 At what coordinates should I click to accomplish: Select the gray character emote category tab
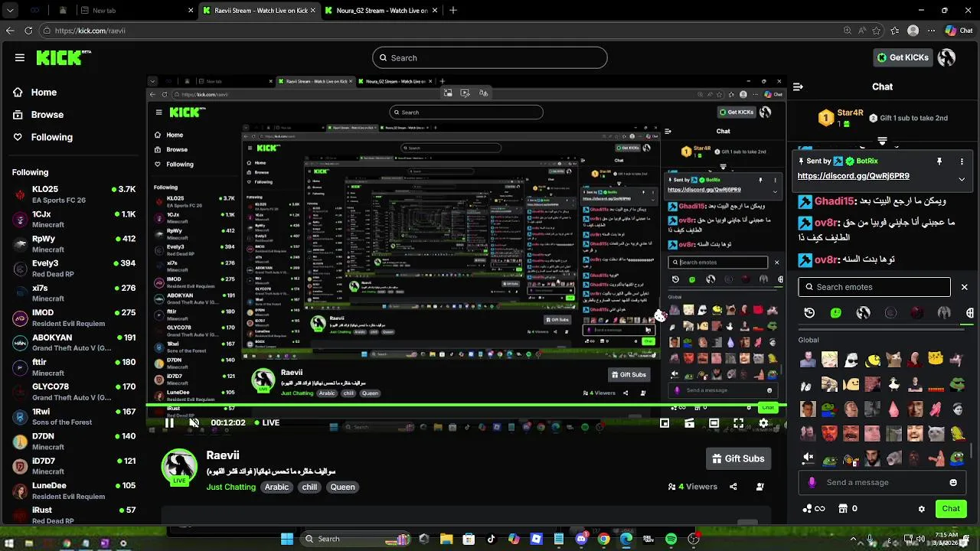[944, 313]
